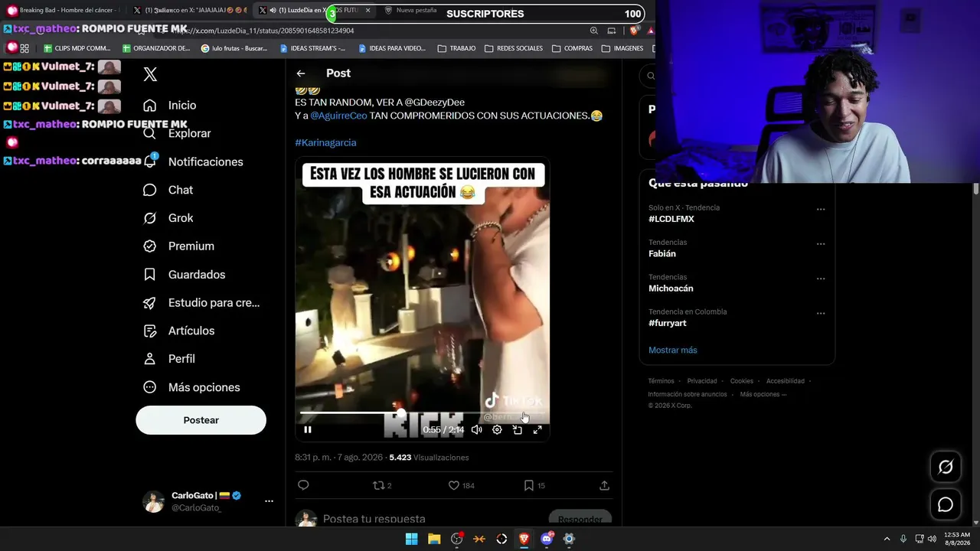
Task: Open the Accesibilidad footer link
Action: (786, 381)
